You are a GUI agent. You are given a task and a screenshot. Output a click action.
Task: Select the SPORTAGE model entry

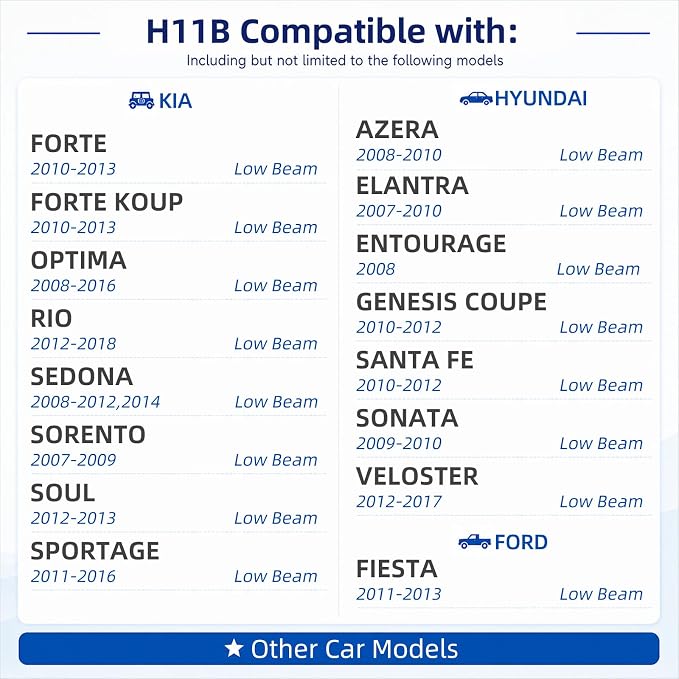(x=178, y=563)
